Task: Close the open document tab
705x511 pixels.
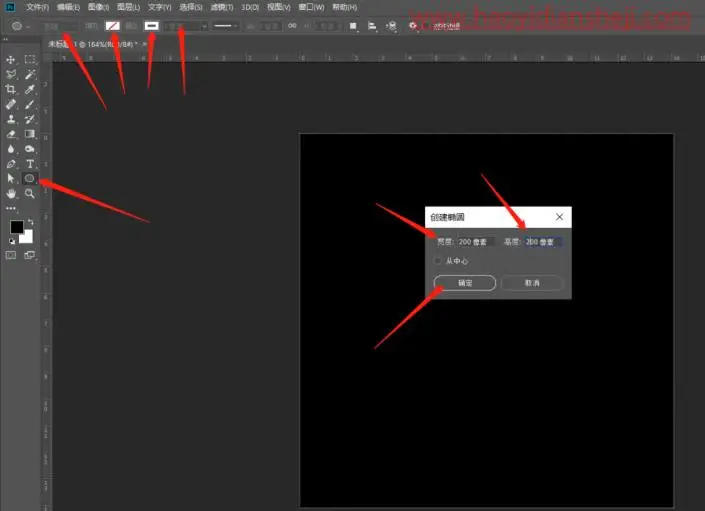Action: [x=145, y=44]
